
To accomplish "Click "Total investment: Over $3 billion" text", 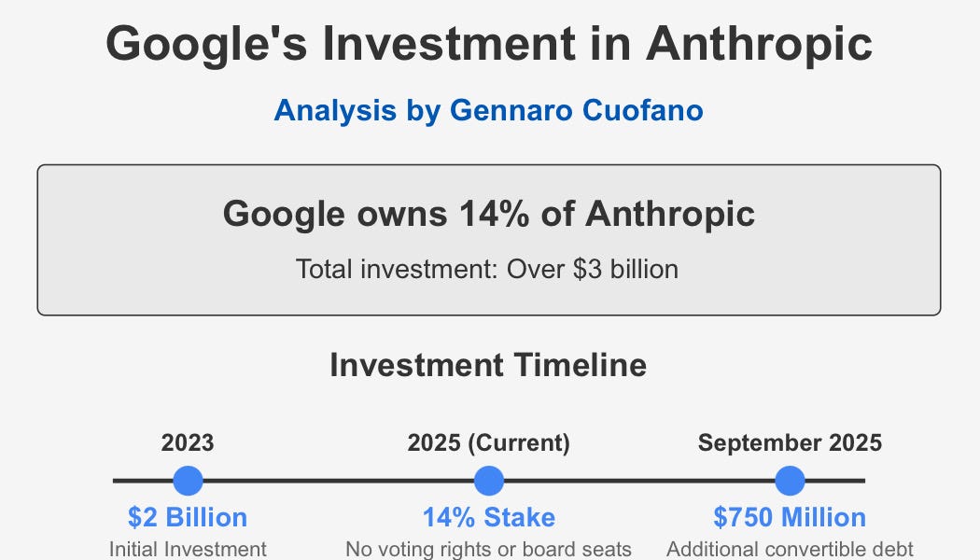I will click(487, 270).
